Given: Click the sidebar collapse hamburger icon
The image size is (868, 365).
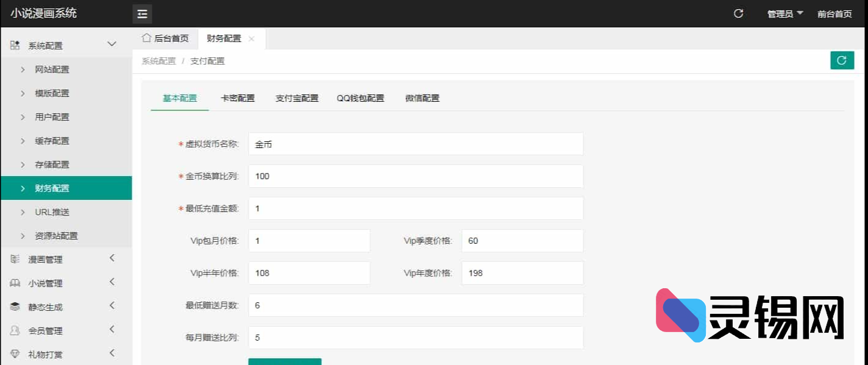Looking at the screenshot, I should click(x=142, y=14).
